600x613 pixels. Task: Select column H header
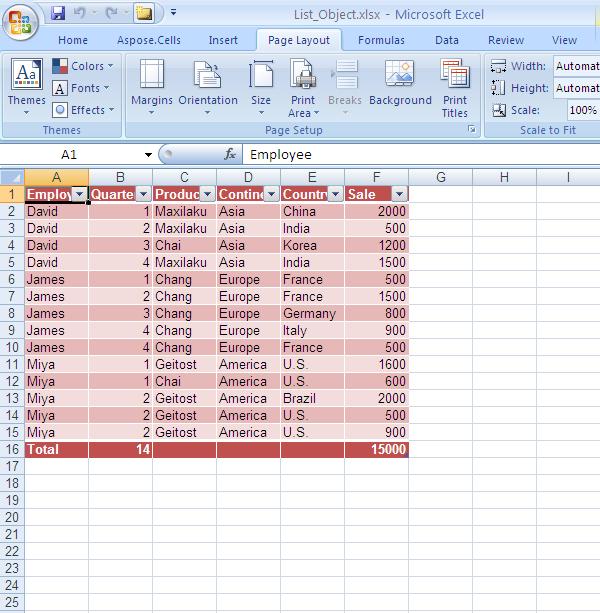504,177
